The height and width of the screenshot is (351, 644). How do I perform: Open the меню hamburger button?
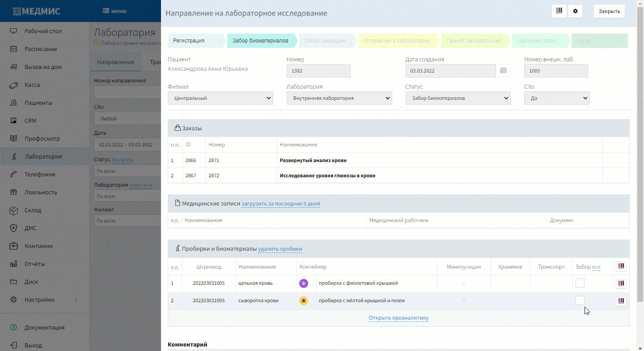[x=114, y=11]
